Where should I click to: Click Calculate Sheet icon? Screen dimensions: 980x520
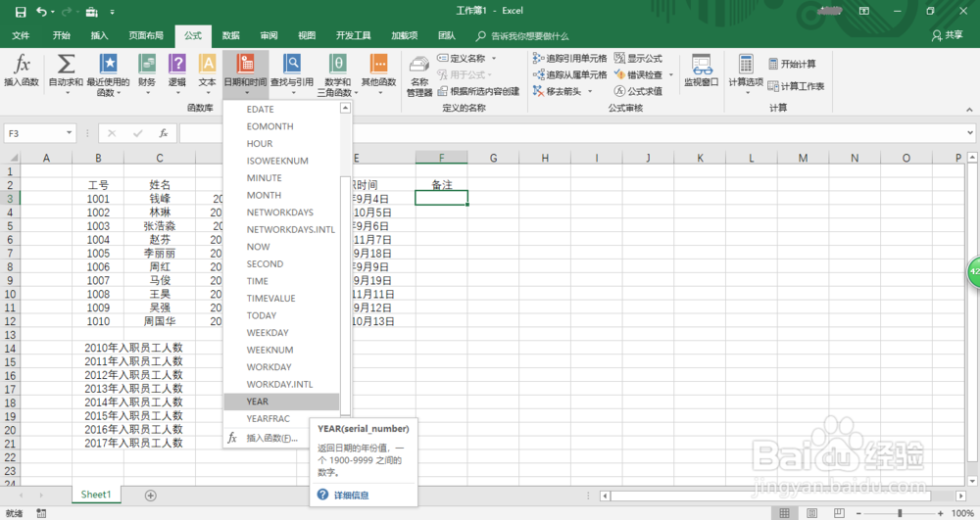click(773, 86)
